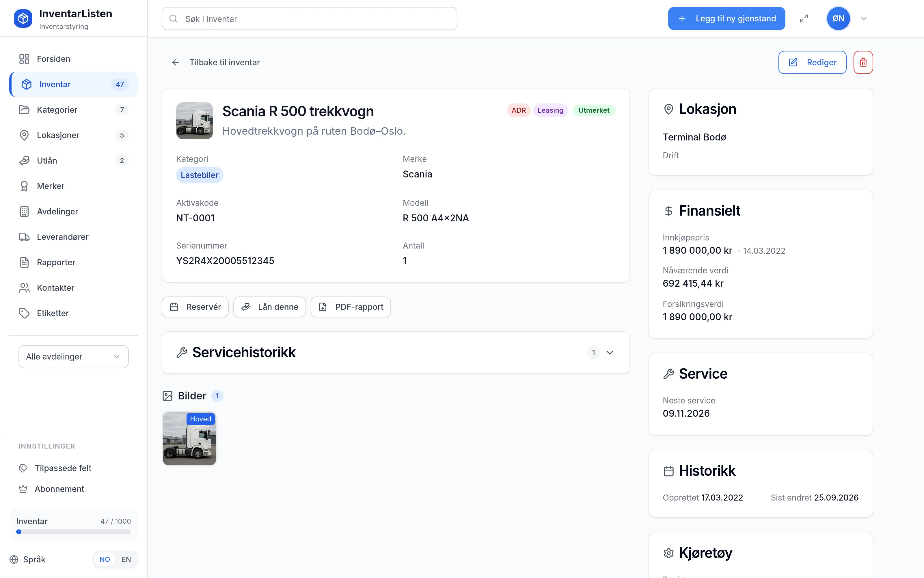
Task: Open Tilpassede felt settings
Action: (73, 468)
